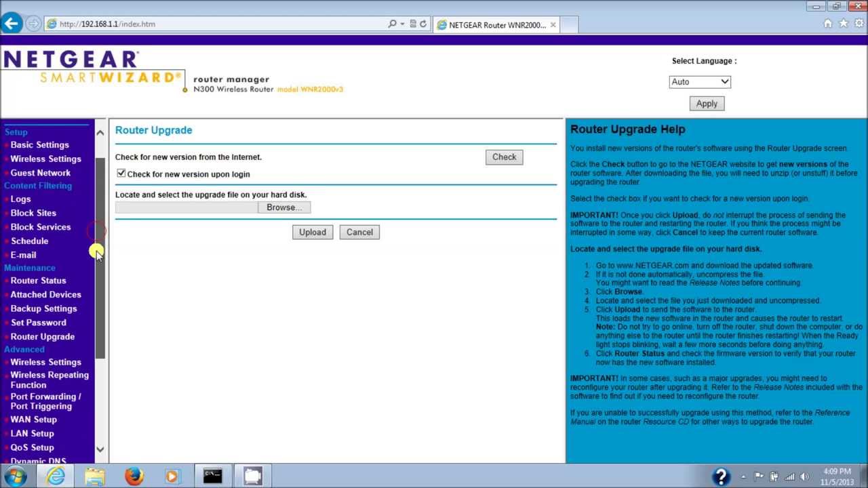Image resolution: width=868 pixels, height=488 pixels.
Task: Open Block Services in sidebar
Action: coord(40,227)
